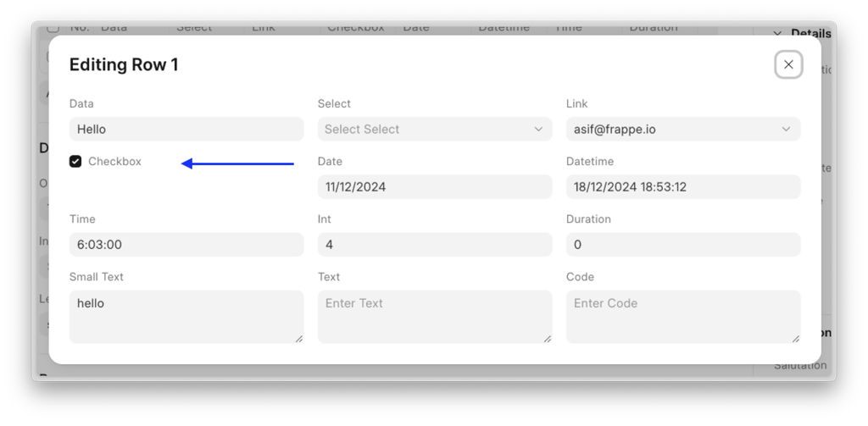The width and height of the screenshot is (868, 426).
Task: Toggle the table header select-all checkbox
Action: [x=54, y=28]
